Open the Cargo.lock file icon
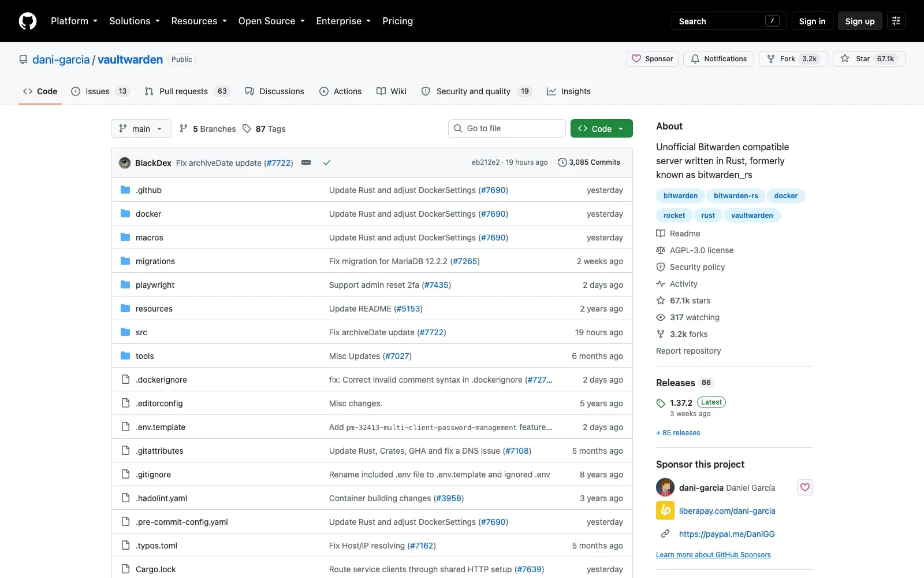Screen dimensions: 924x578 tap(125, 569)
